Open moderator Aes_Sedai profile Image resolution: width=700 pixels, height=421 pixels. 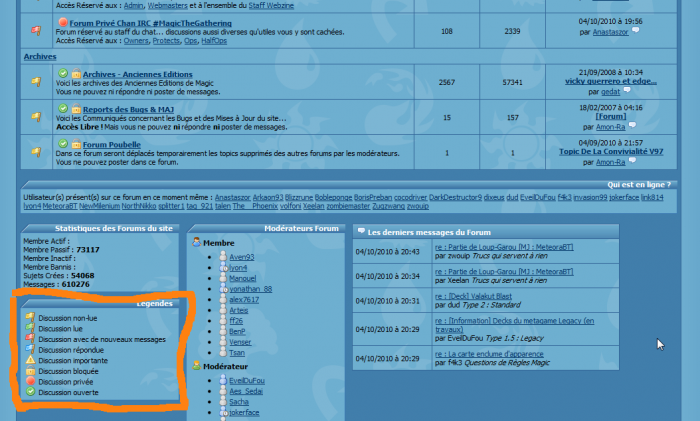246,391
